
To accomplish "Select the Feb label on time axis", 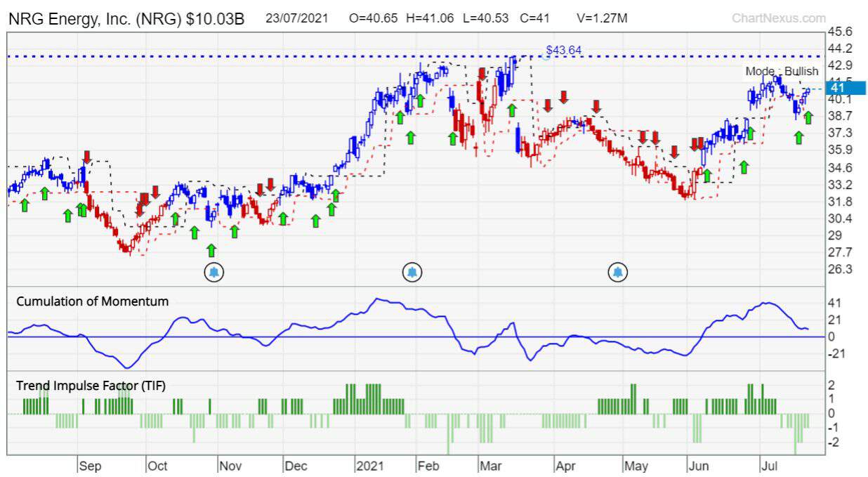I will [x=428, y=466].
